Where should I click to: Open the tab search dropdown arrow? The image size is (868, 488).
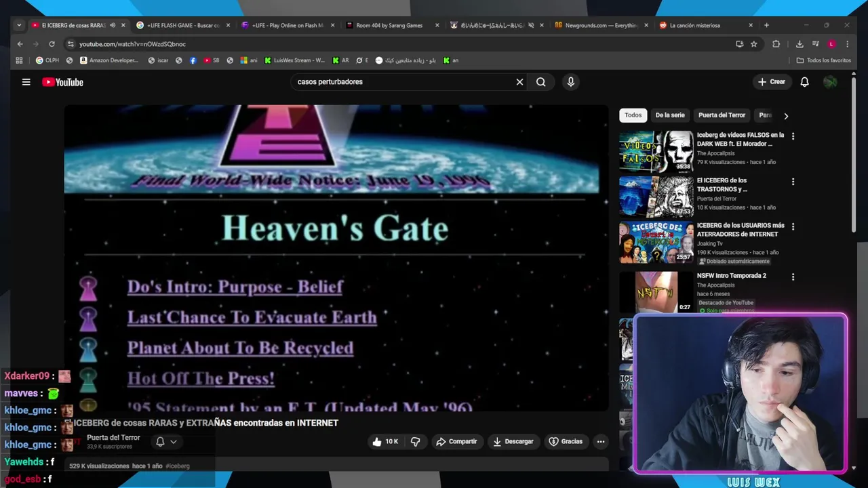point(19,25)
